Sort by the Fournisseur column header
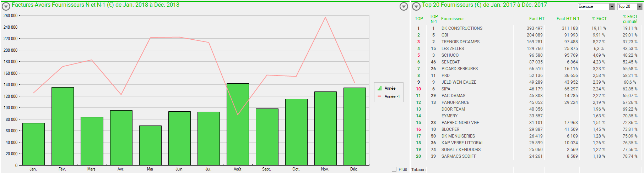644x173 pixels. pos(453,19)
